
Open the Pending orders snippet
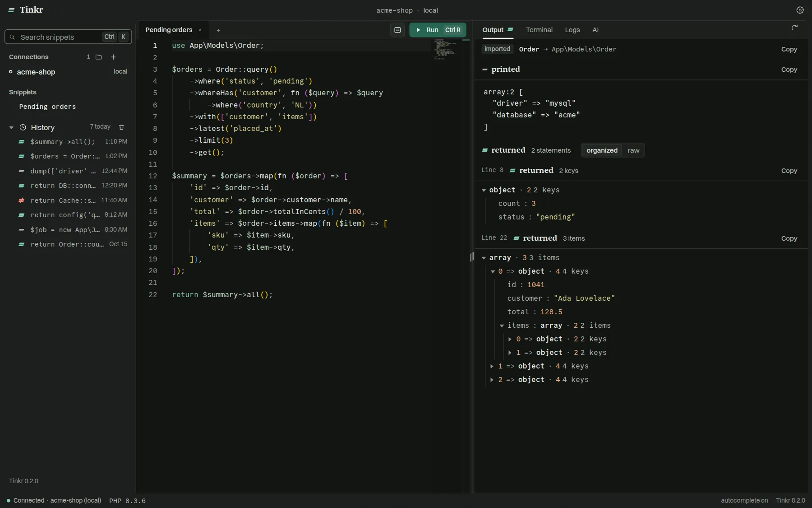[x=47, y=107]
